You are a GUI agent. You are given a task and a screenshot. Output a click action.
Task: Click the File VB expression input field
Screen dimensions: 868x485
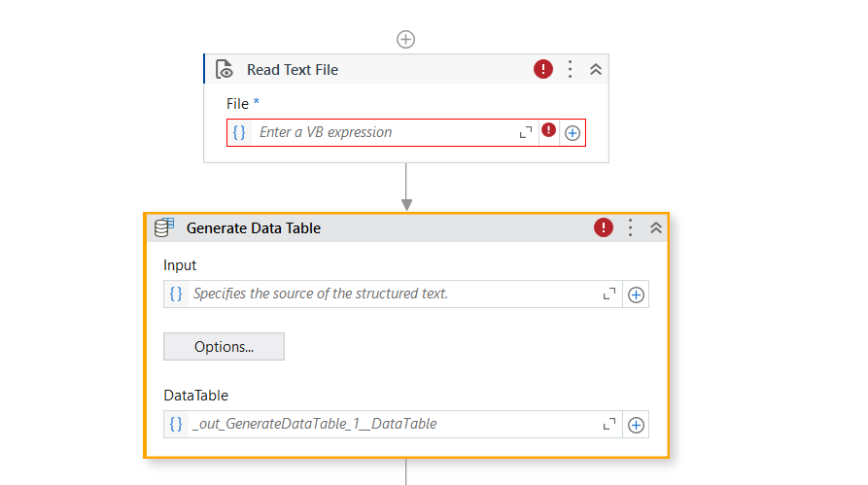click(x=384, y=132)
